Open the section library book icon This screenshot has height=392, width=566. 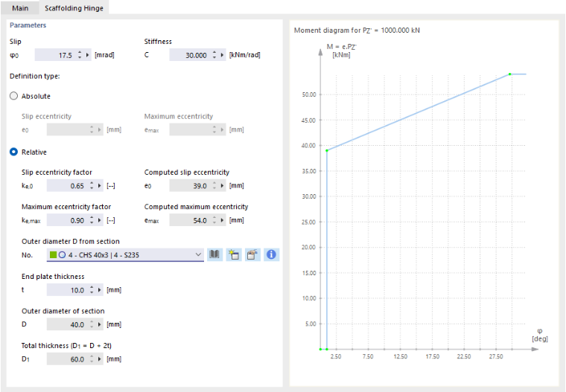(214, 254)
